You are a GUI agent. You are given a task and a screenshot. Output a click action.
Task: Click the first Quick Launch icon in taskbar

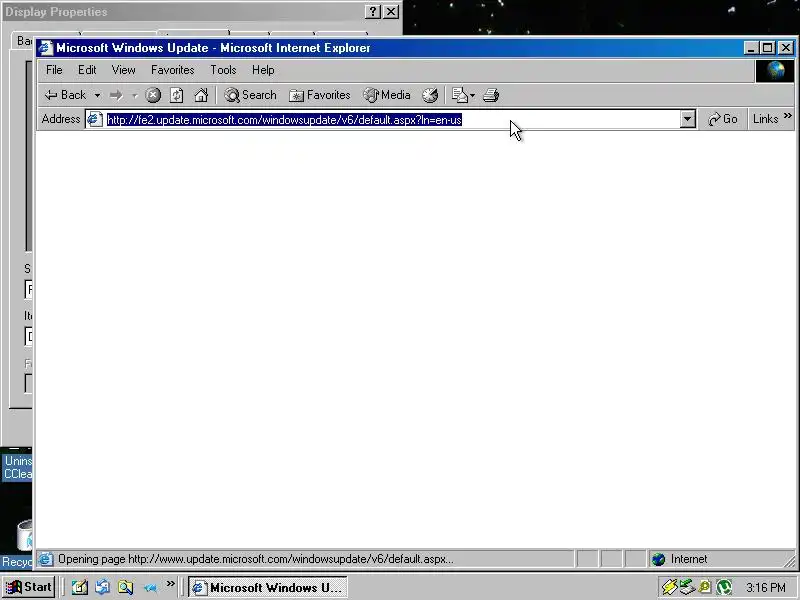(x=79, y=587)
